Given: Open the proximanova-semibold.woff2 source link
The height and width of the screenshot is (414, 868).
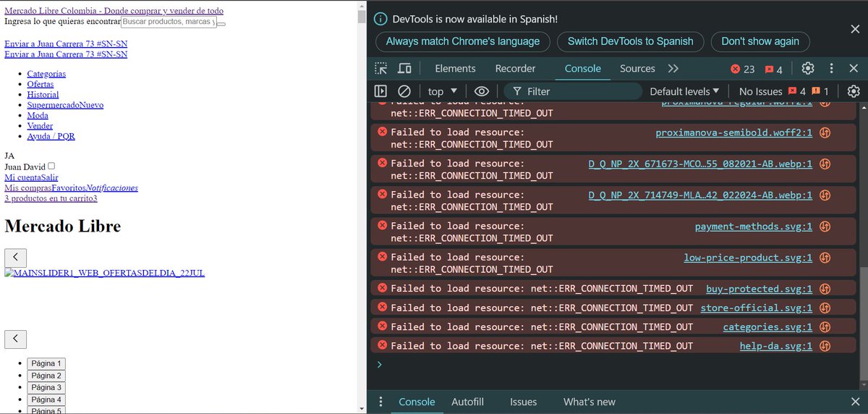Looking at the screenshot, I should click(734, 133).
